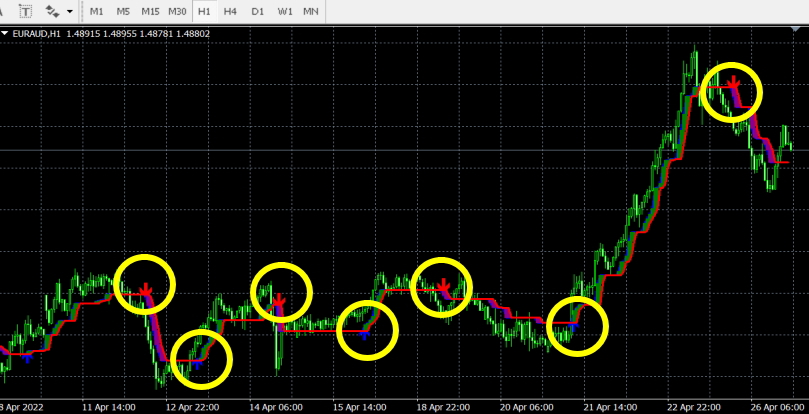Open the triangle menu beside EURAUD,H1
Viewport: 809px width, 414px height.
point(5,34)
